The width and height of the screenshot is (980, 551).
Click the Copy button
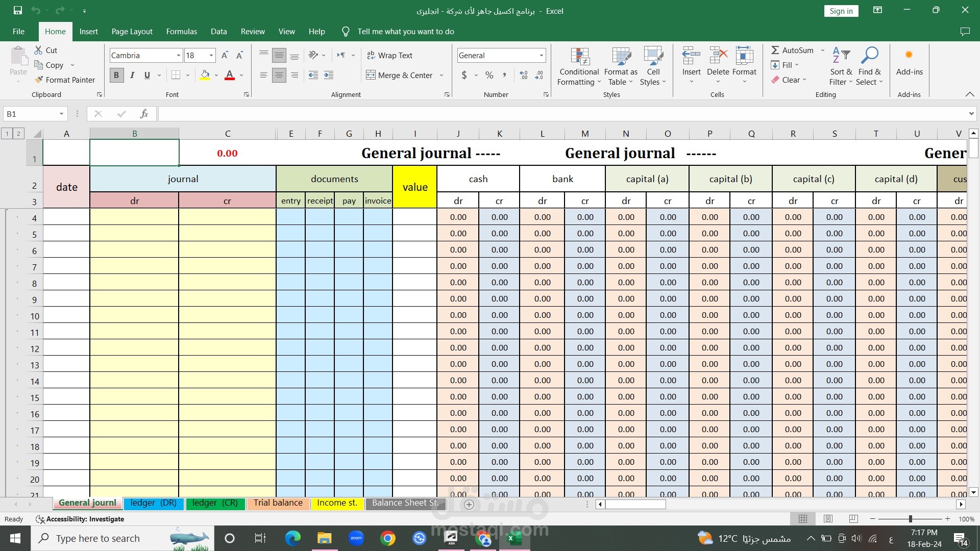point(49,65)
